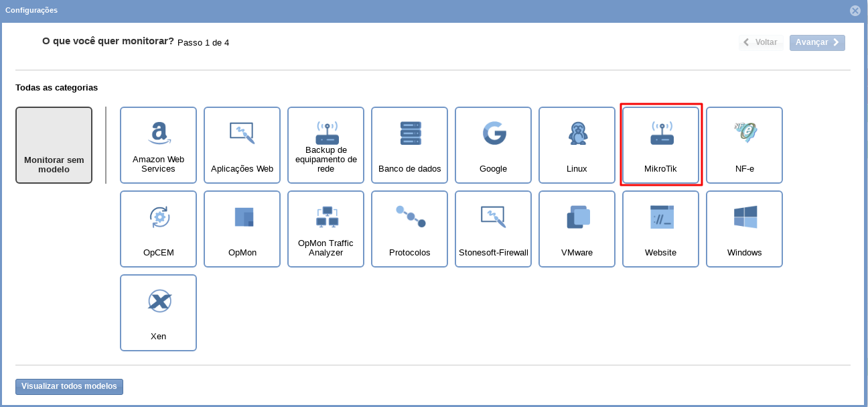Click the Monitorar sem modelo button
Screen dimensions: 868x407
(54, 145)
